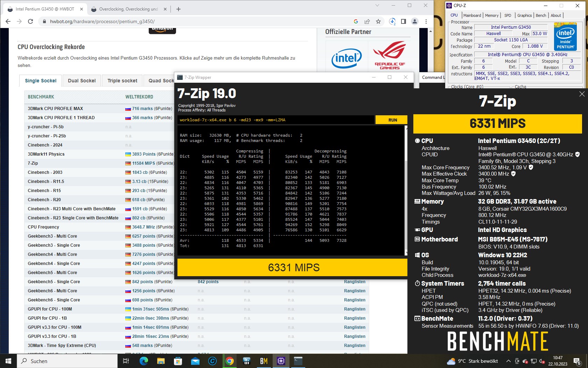Image resolution: width=588 pixels, height=368 pixels.
Task: Switch to CPU-Z taskbar icon
Action: (281, 361)
